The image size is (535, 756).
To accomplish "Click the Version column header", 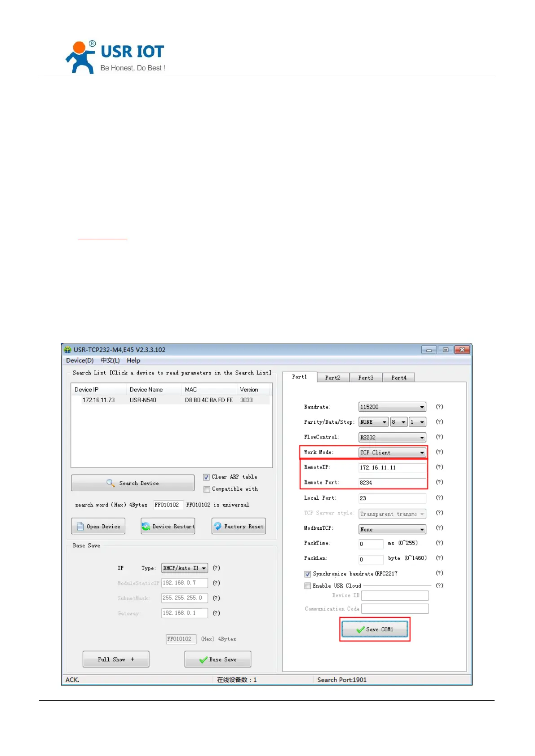I will tap(254, 390).
